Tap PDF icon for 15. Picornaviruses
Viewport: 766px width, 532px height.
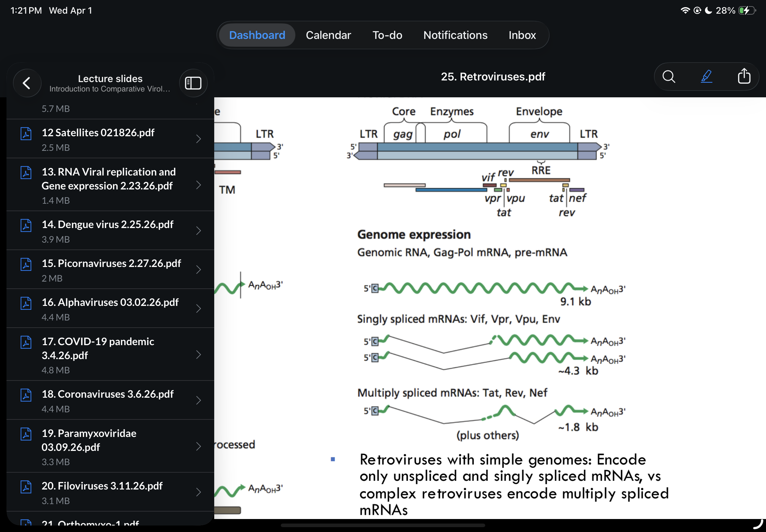[x=26, y=264]
